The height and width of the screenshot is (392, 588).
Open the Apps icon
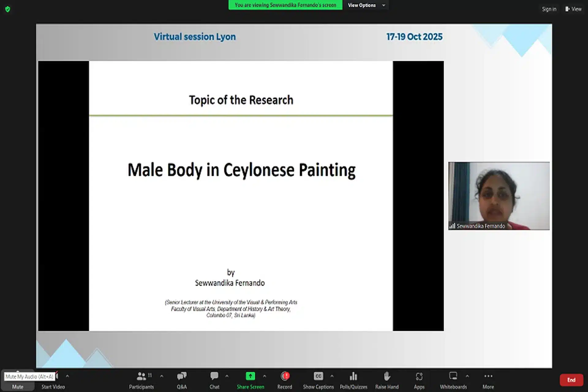(x=419, y=376)
